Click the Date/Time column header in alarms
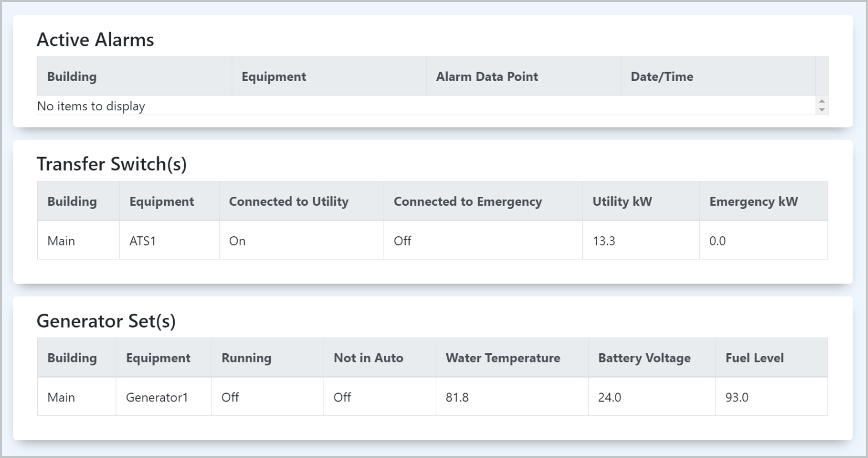 [662, 77]
